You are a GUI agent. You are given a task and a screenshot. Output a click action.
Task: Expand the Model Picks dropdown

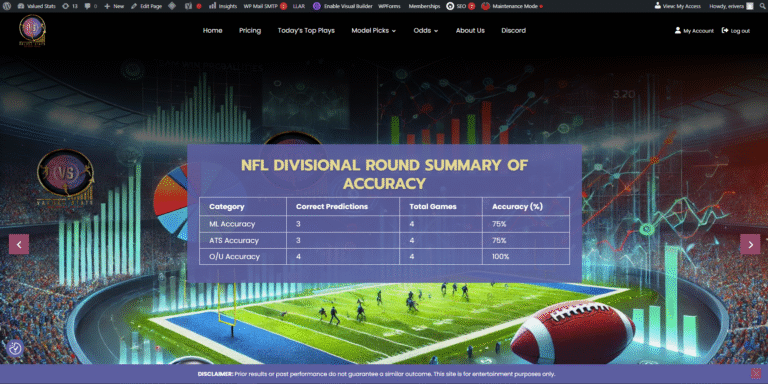tap(373, 30)
